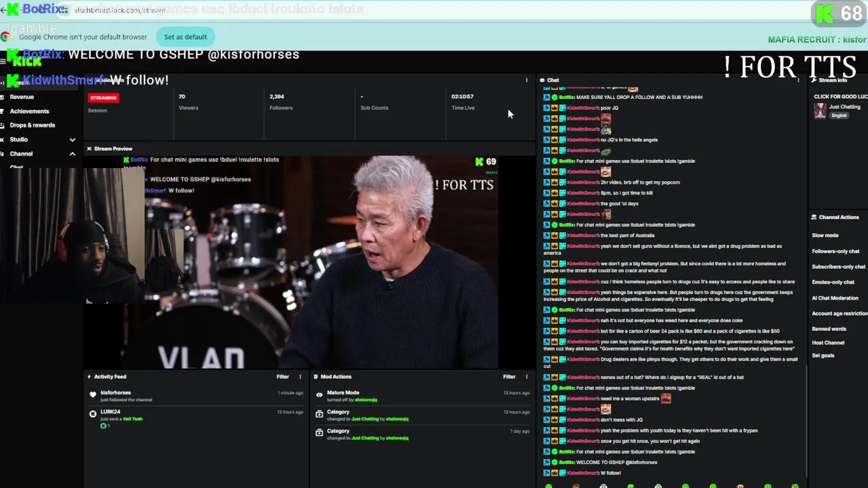Click 'the best part of Australia' chat message
This screenshot has width=868, height=488.
point(627,235)
